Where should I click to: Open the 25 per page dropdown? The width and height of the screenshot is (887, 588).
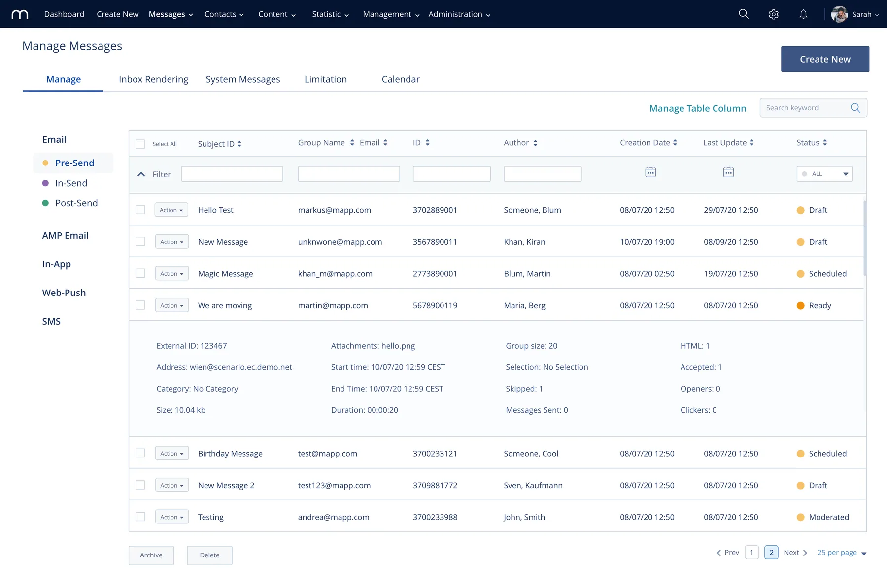coord(842,553)
